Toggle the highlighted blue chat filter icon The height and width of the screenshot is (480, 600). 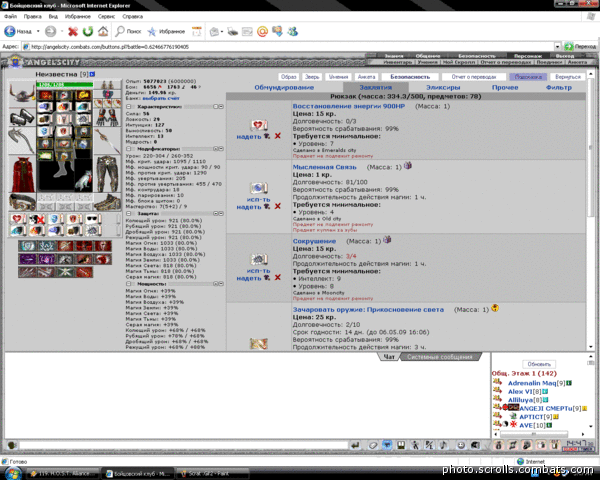tap(387, 445)
